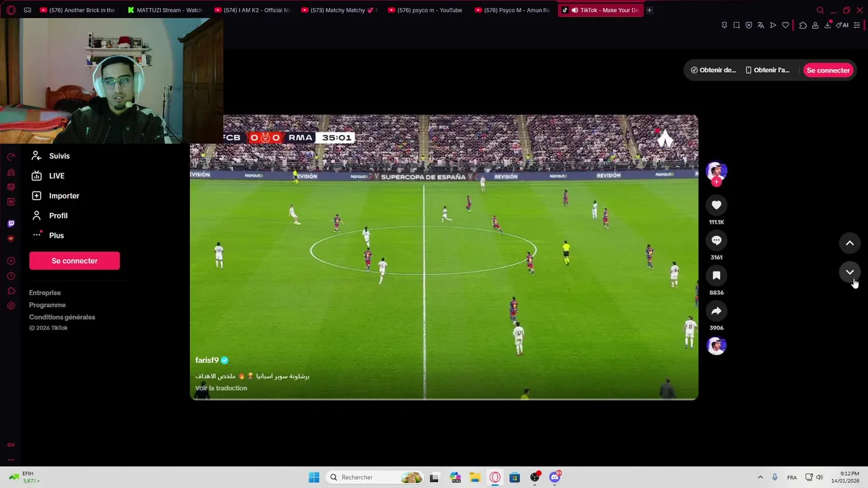Go to next video with down chevron

click(x=850, y=272)
